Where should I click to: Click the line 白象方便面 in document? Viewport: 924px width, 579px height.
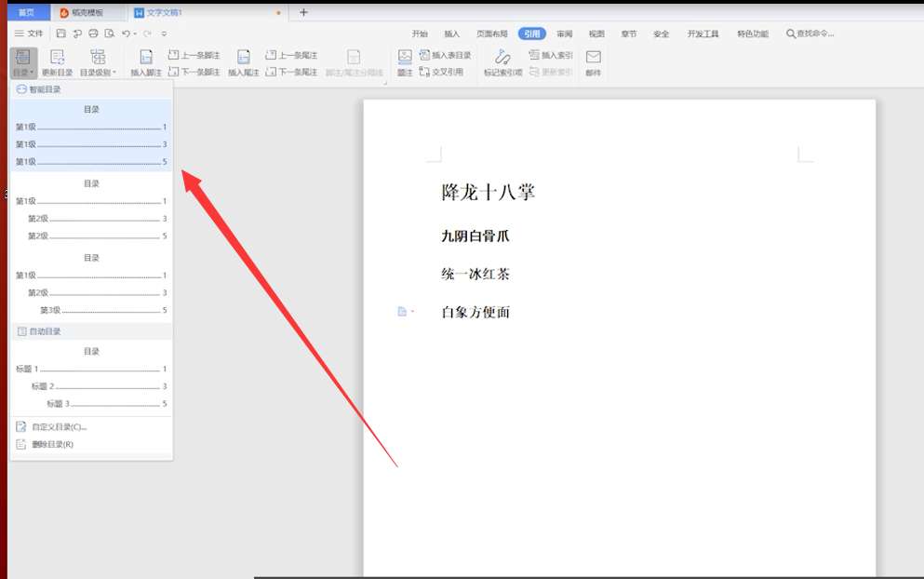(x=475, y=312)
